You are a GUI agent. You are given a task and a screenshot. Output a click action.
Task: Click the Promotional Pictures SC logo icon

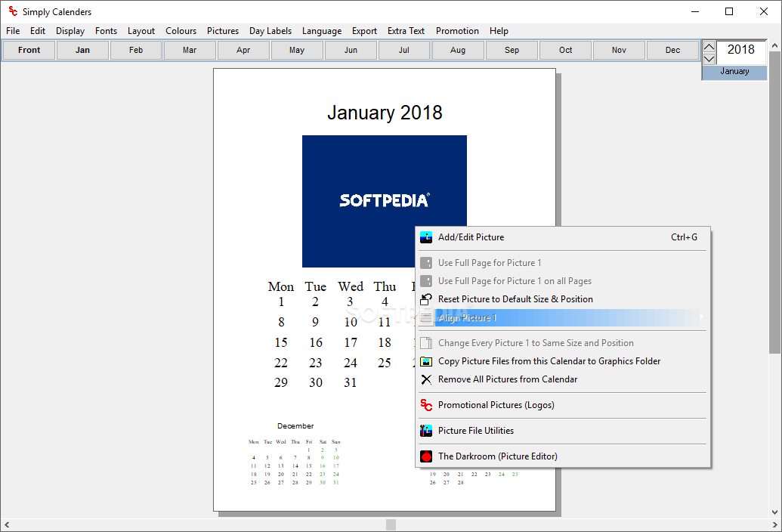click(426, 405)
